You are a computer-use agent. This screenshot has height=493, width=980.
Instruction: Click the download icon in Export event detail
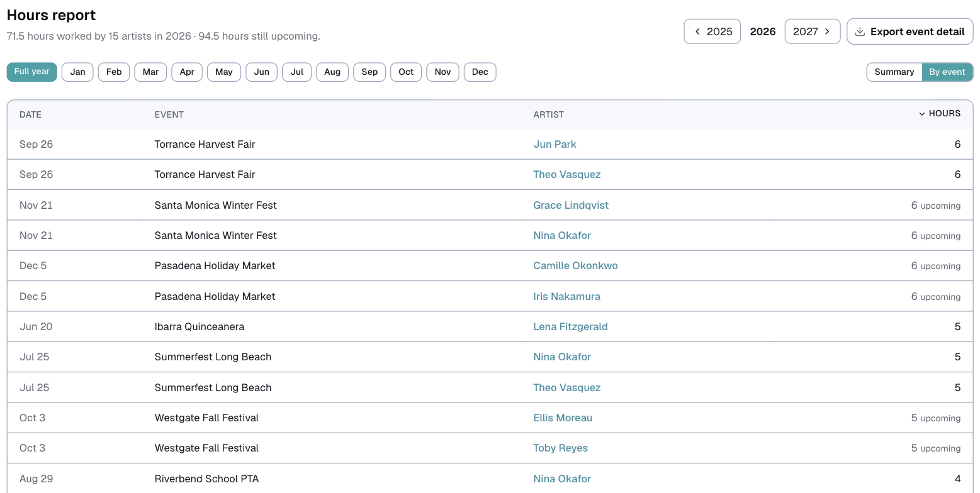pos(860,31)
